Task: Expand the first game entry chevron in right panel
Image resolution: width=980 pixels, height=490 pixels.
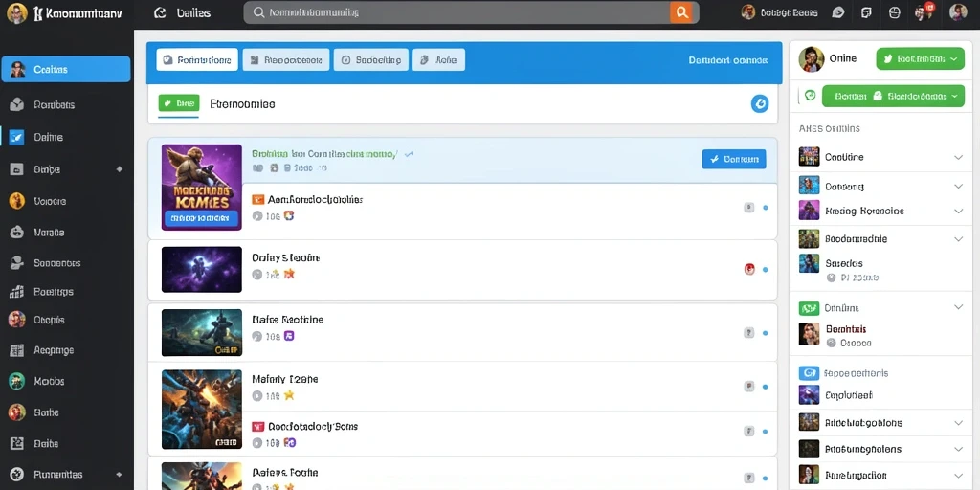Action: coord(958,158)
